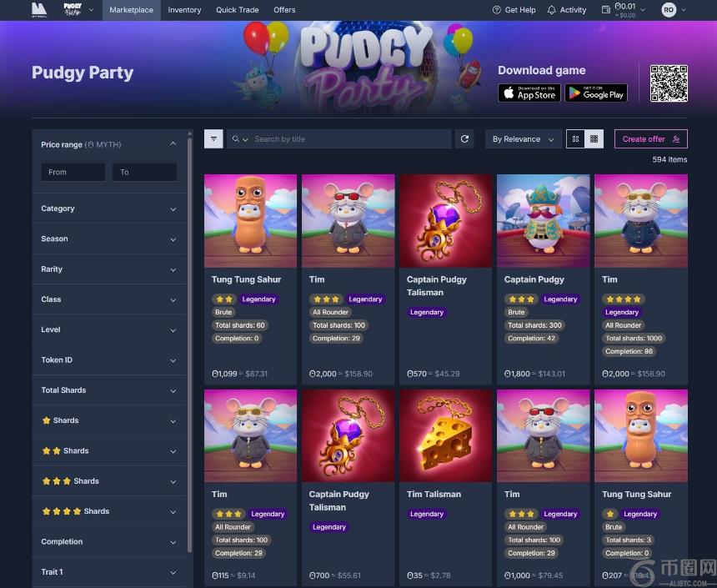Open the Get Help icon link
717x588 pixels.
click(497, 10)
